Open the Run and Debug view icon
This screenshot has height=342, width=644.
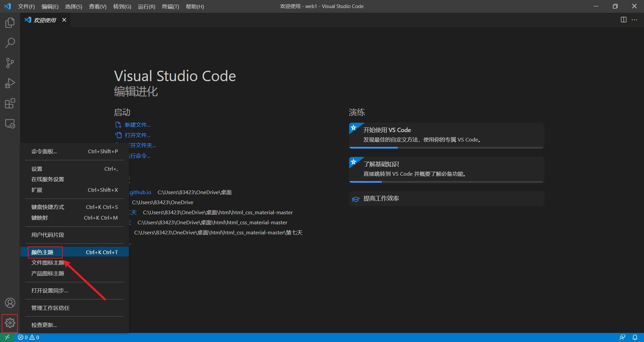point(10,83)
